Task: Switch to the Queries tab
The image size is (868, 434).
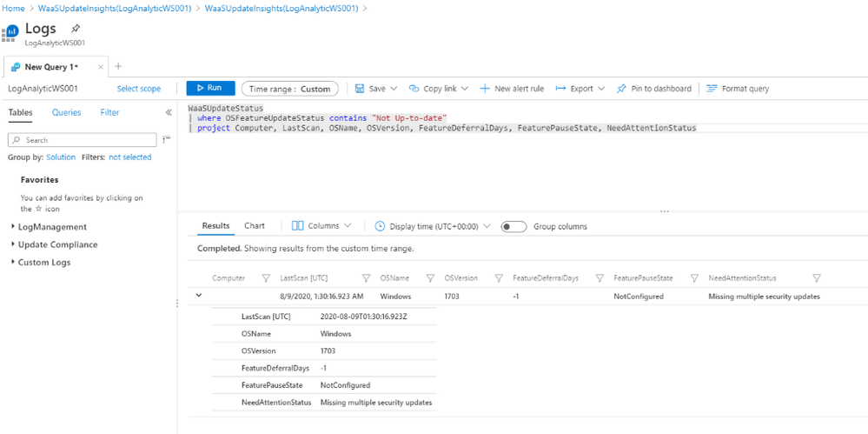Action: [x=66, y=112]
